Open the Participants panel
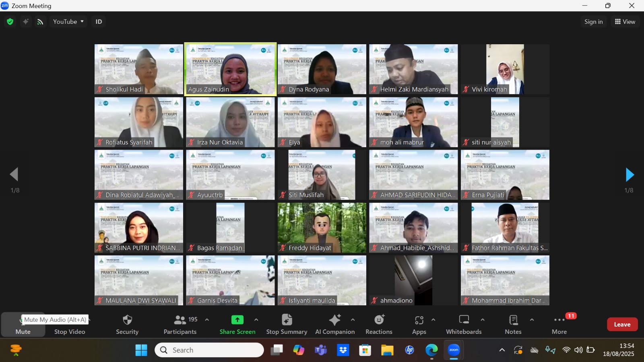This screenshot has height=362, width=644. (180, 325)
